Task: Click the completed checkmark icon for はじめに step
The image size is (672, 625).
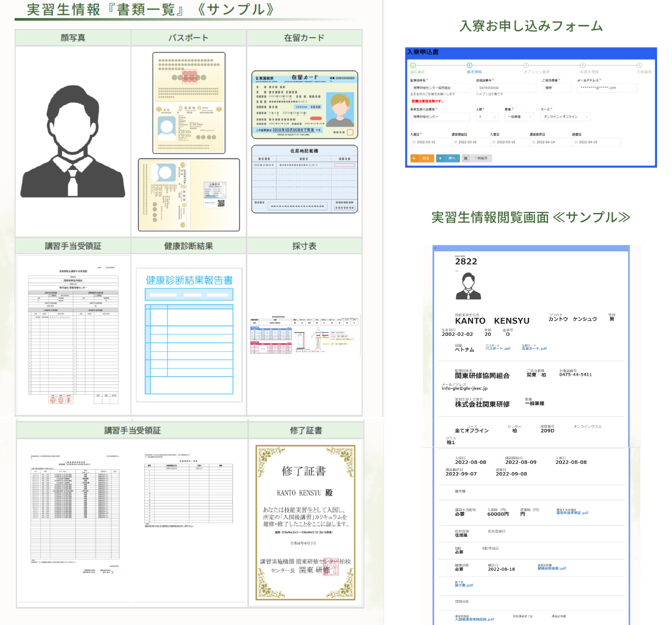Action: click(x=413, y=65)
